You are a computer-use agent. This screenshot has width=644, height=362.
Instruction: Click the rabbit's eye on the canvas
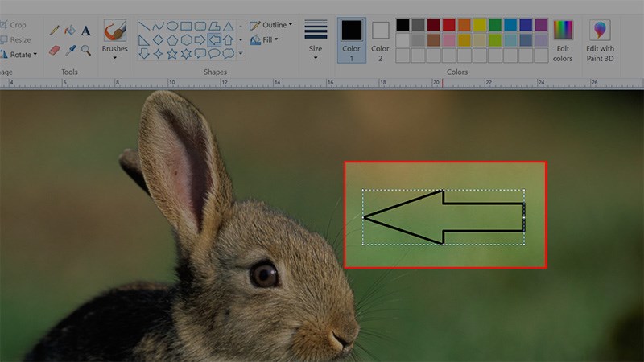[264, 274]
